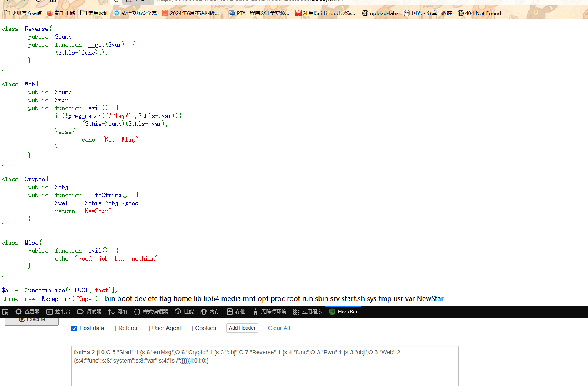Open the upload-labs bookmark
The height and width of the screenshot is (386, 588).
[380, 13]
